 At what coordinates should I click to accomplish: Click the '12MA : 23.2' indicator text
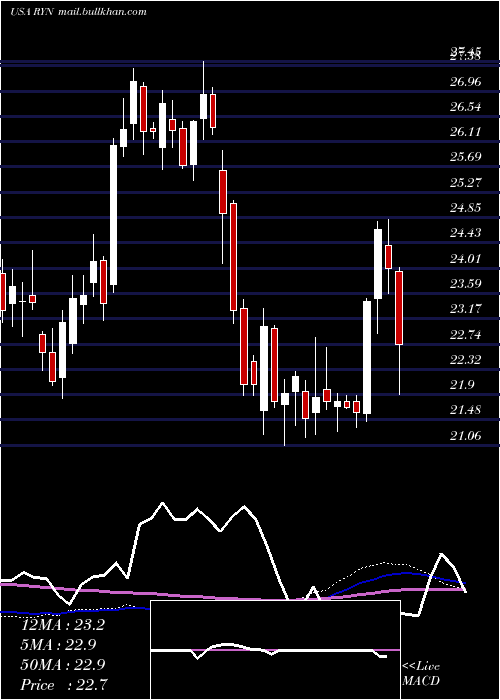(63, 625)
